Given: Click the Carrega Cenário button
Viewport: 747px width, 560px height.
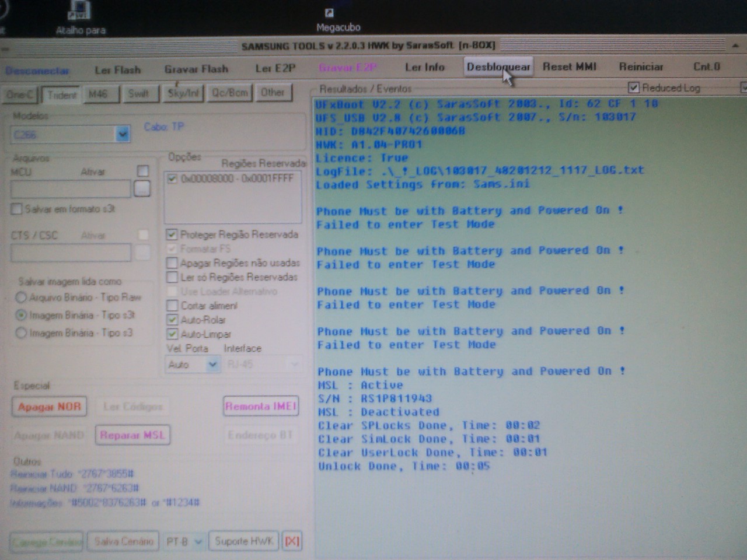Looking at the screenshot, I should click(47, 542).
